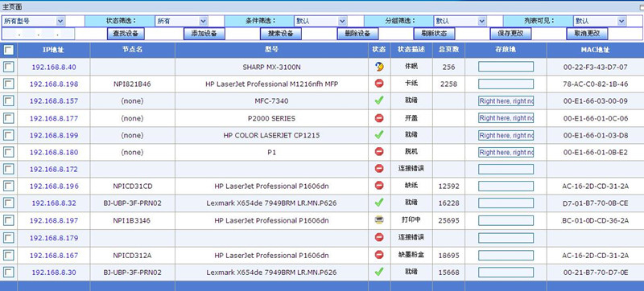Check the box for row 192.168.8.40

[8, 67]
